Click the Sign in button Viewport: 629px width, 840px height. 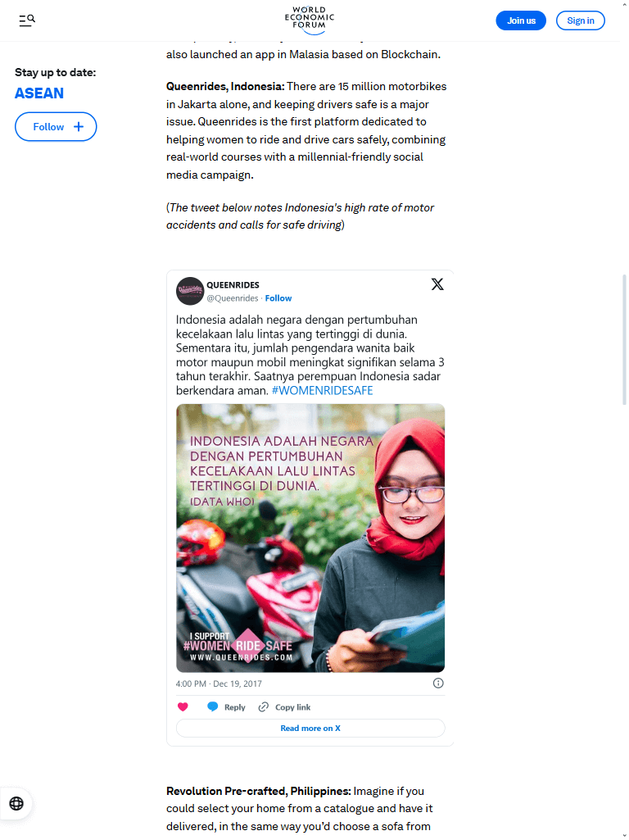[x=581, y=20]
